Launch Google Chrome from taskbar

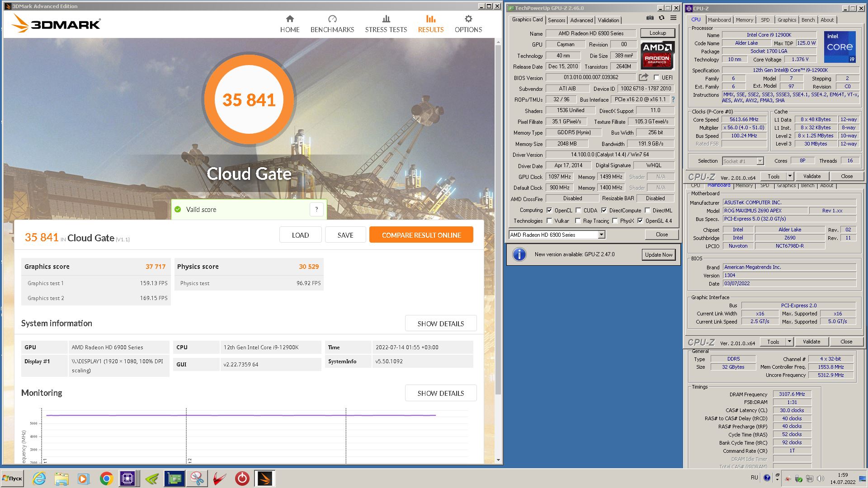[106, 479]
